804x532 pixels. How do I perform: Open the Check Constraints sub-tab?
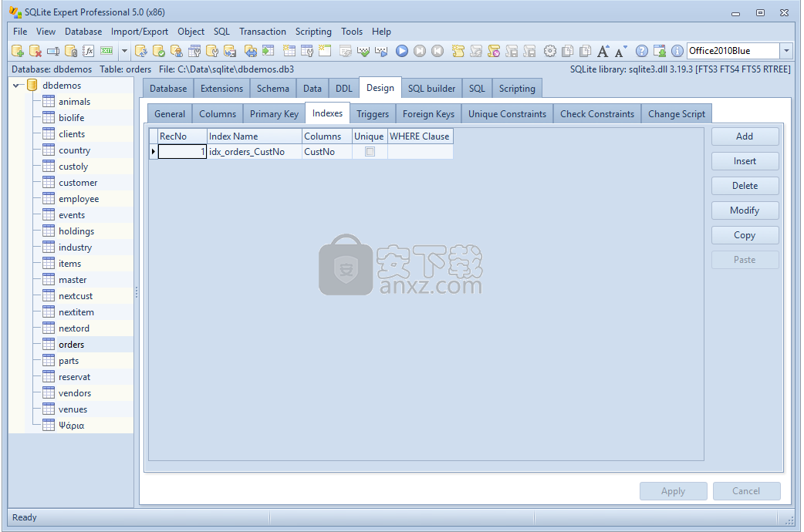597,114
